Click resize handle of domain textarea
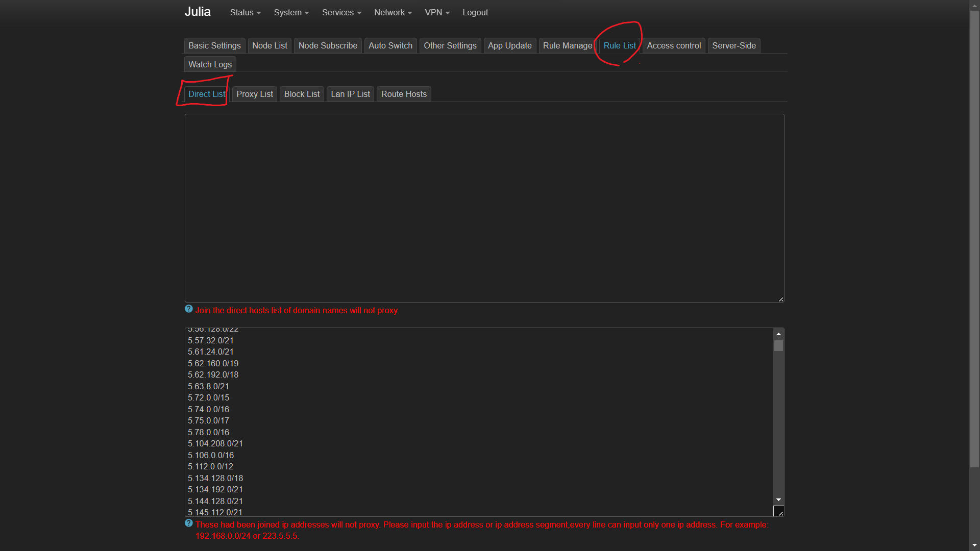The width and height of the screenshot is (980, 551). pyautogui.click(x=781, y=299)
